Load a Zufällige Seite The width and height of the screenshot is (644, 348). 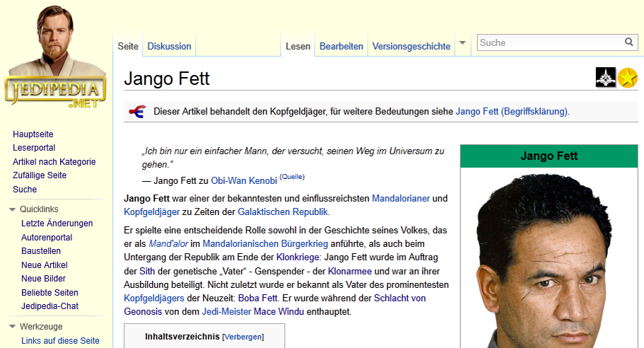pos(40,175)
